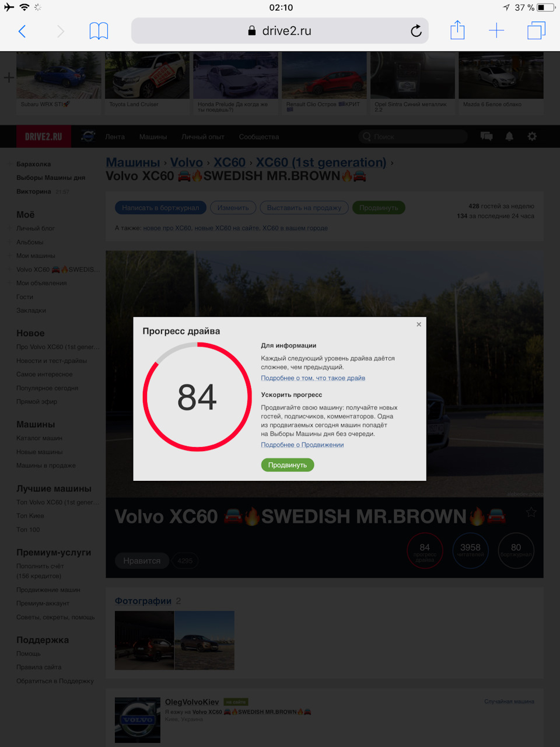Viewport: 560px width, 747px height.
Task: Open settings gear icon in navbar
Action: pyautogui.click(x=532, y=137)
